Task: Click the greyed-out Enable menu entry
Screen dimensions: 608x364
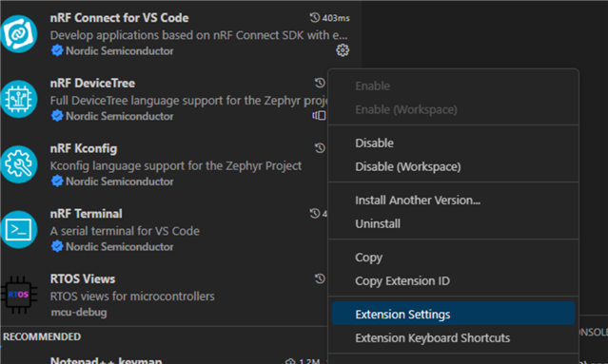Action: (x=453, y=86)
